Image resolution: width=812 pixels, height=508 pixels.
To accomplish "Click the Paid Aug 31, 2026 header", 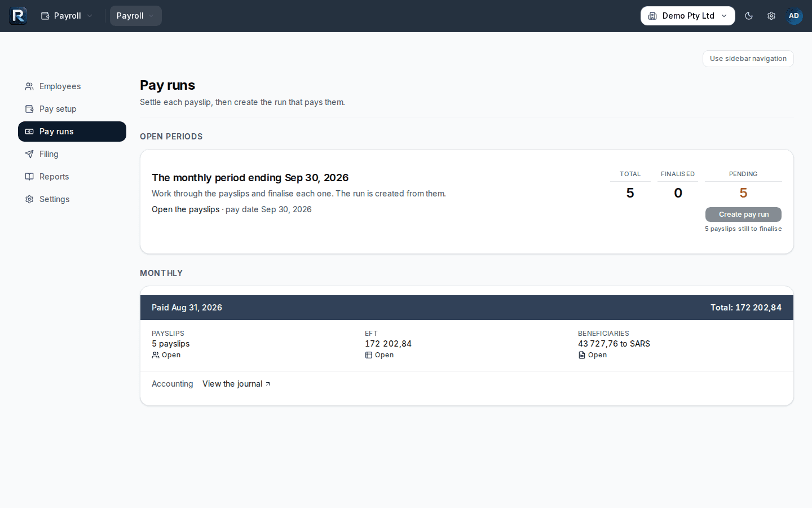I will coord(187,308).
